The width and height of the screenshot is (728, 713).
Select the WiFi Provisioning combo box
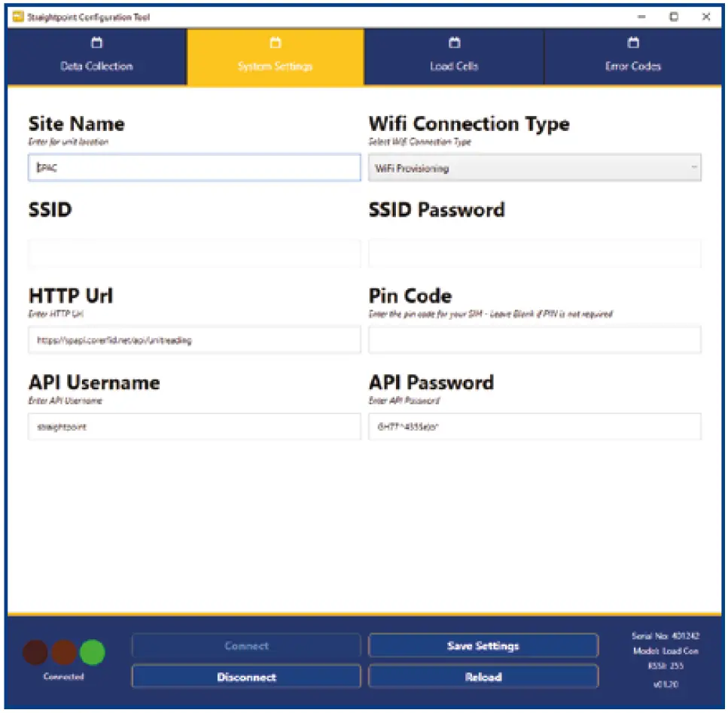pos(535,167)
